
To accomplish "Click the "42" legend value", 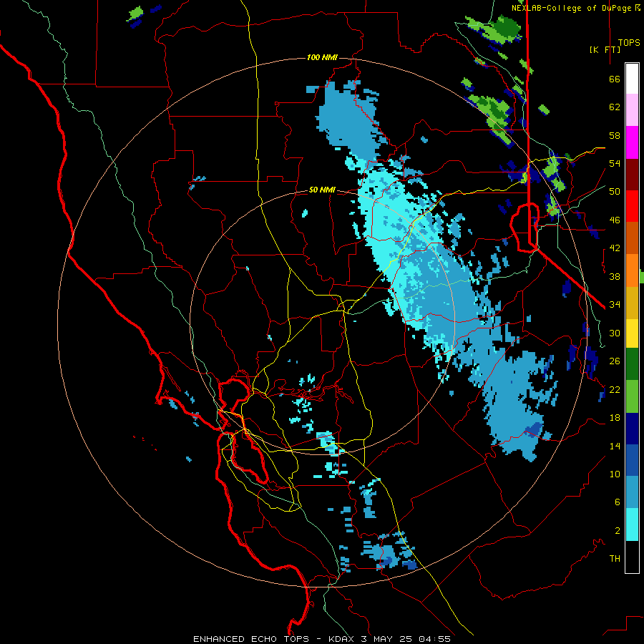I will tap(615, 248).
